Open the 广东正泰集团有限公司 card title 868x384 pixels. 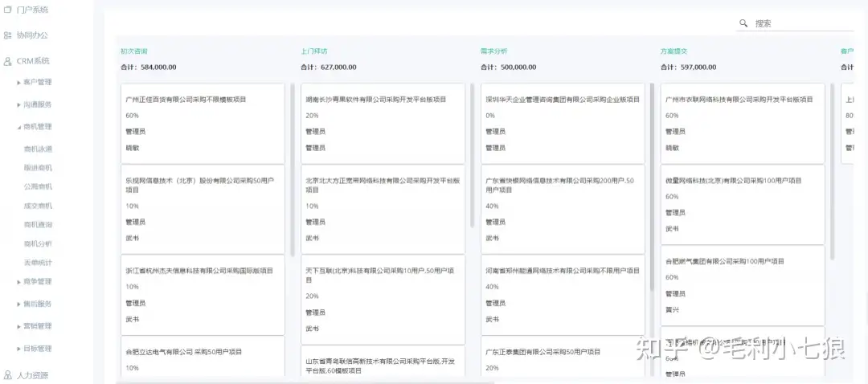[x=543, y=352]
